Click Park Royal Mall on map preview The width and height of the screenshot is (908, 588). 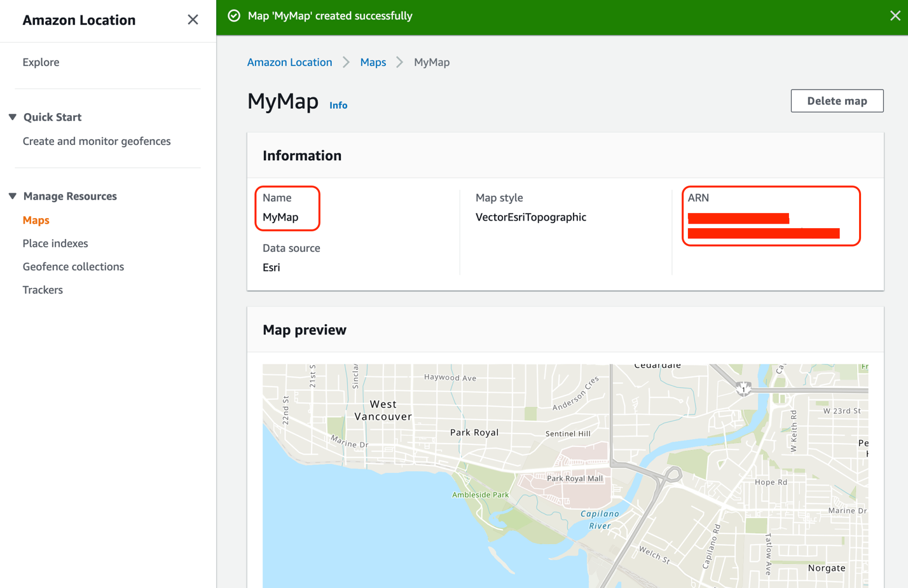point(575,479)
